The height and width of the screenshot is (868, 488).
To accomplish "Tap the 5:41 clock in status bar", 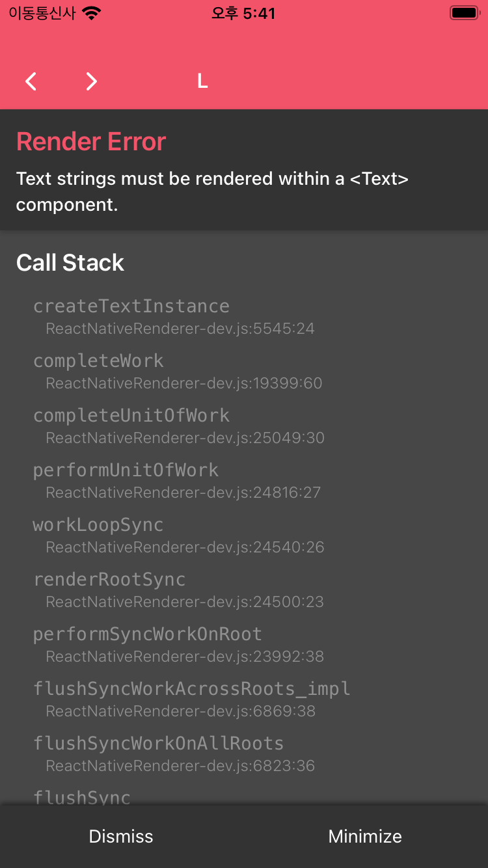I will pyautogui.click(x=243, y=13).
